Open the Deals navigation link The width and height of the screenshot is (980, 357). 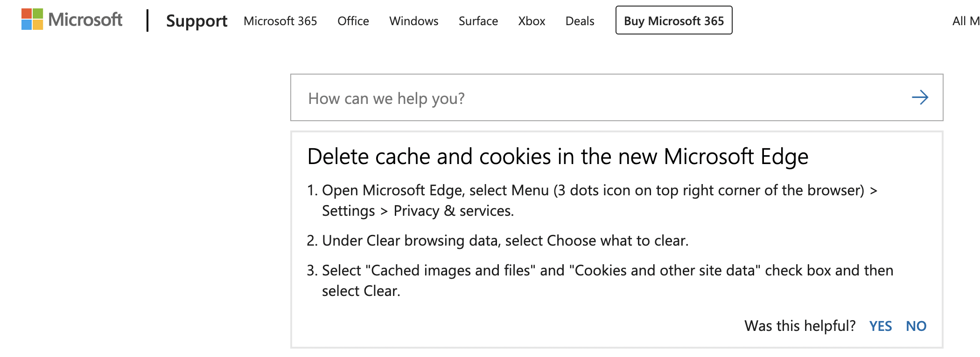coord(580,21)
